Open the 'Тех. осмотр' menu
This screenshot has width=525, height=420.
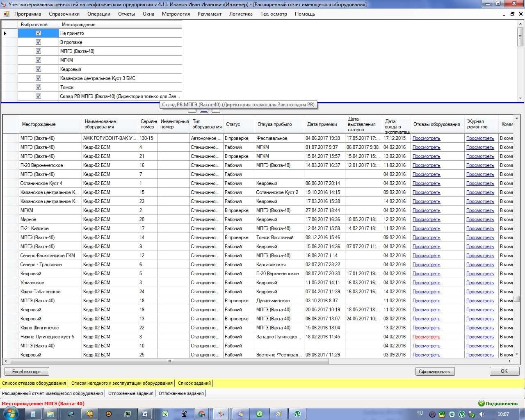coord(274,14)
